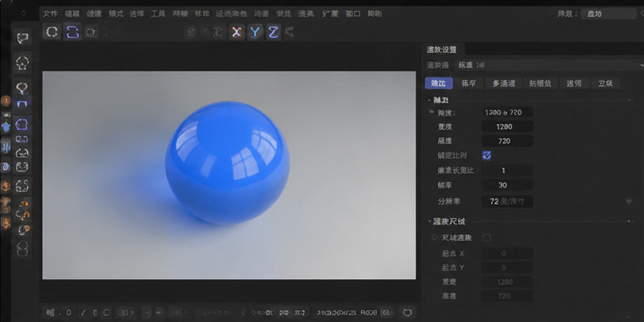Screen dimensions: 644x322
Task: Click the pixel aspect ratio field showing 1
Action: point(507,170)
